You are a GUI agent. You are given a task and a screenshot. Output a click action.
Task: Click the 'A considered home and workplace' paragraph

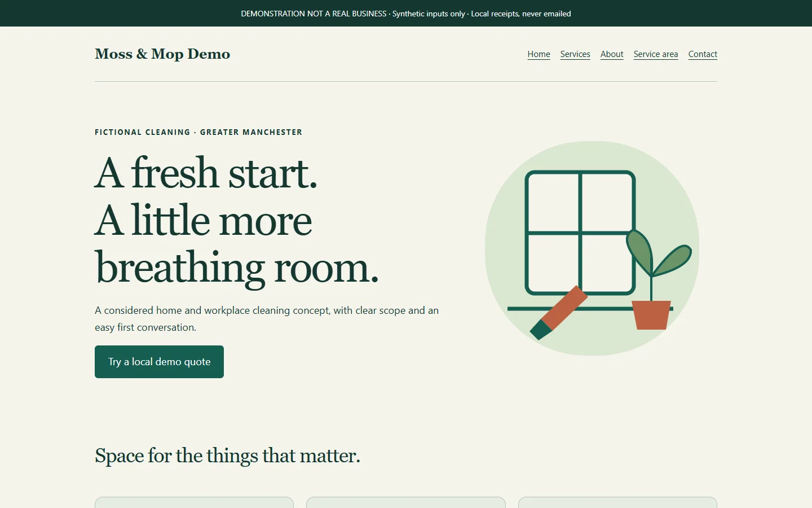pos(267,319)
